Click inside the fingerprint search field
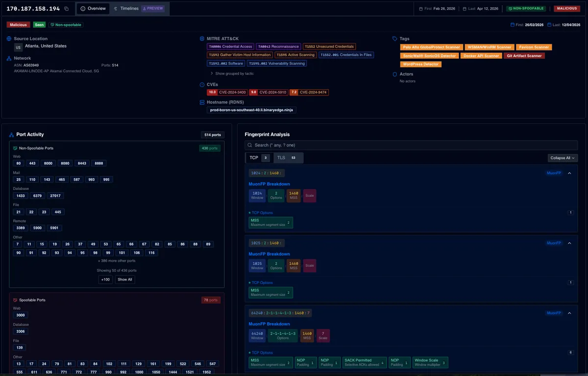The image size is (588, 376). (343, 145)
